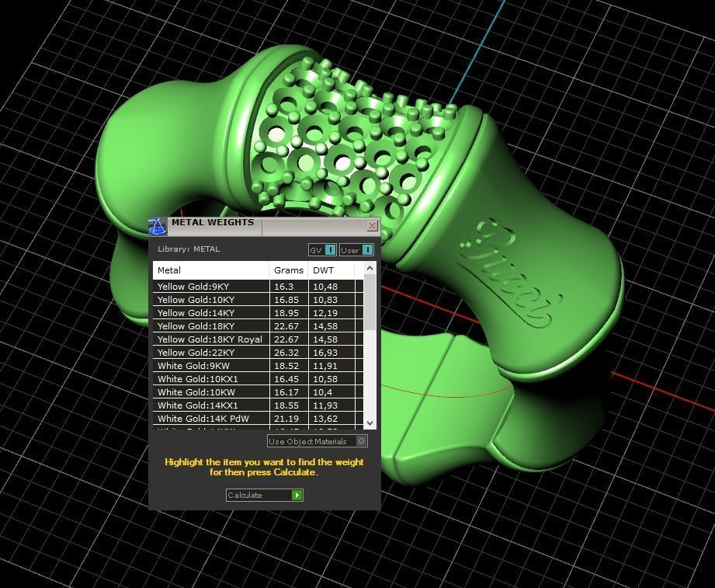Enable Use Object Materials option
Screen dimensions: 715x588
coord(318,441)
